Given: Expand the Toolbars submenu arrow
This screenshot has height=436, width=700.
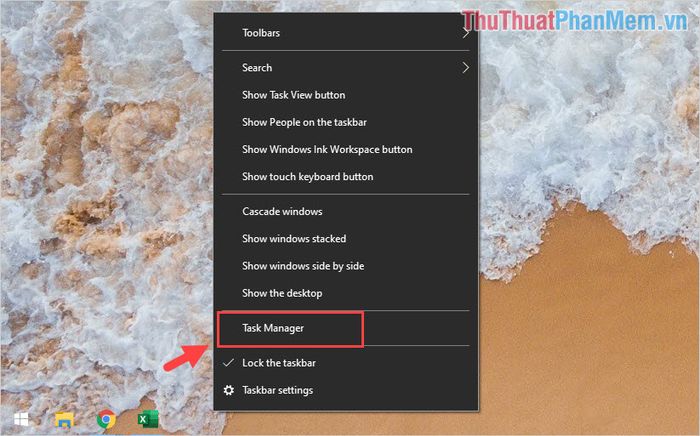Looking at the screenshot, I should (466, 33).
